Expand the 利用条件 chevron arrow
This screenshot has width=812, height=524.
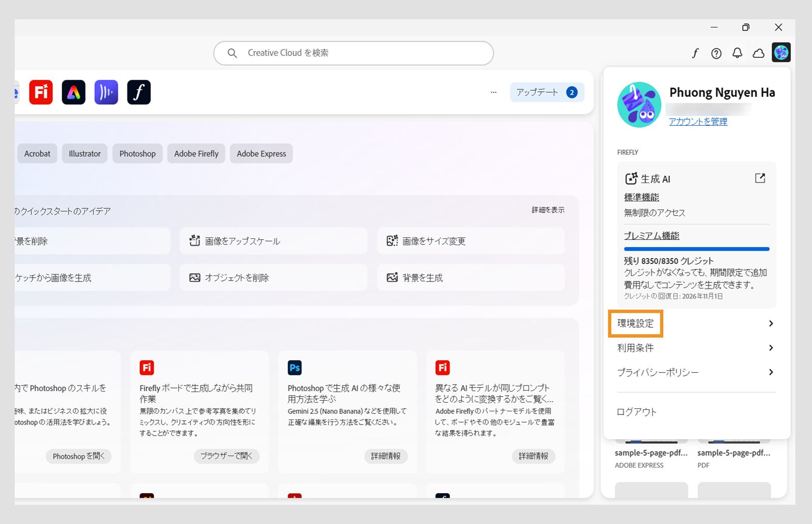[x=771, y=348]
